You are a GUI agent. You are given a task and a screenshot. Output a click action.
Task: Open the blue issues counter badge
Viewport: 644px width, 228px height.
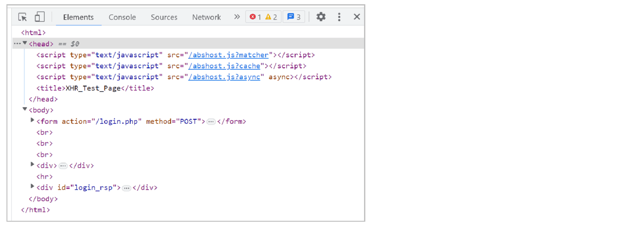294,17
